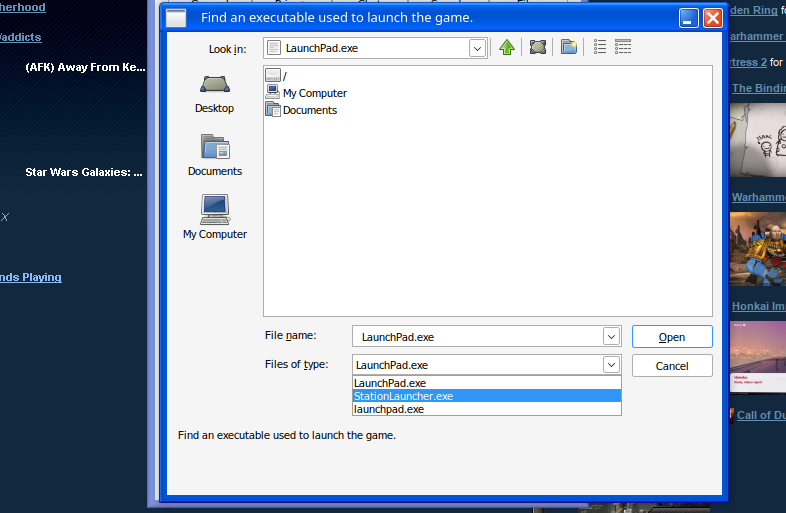Choose lowercase launchpad.exe from type list
Viewport: 786px width, 513px height.
coord(487,409)
